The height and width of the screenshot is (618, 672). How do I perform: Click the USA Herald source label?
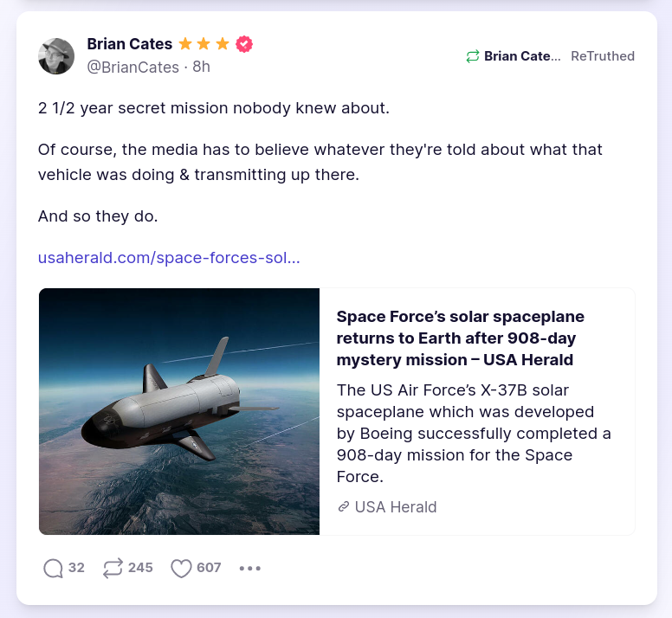[396, 506]
